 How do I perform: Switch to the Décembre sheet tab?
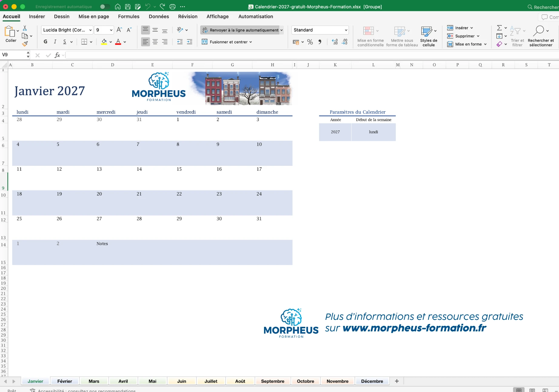tap(372, 381)
